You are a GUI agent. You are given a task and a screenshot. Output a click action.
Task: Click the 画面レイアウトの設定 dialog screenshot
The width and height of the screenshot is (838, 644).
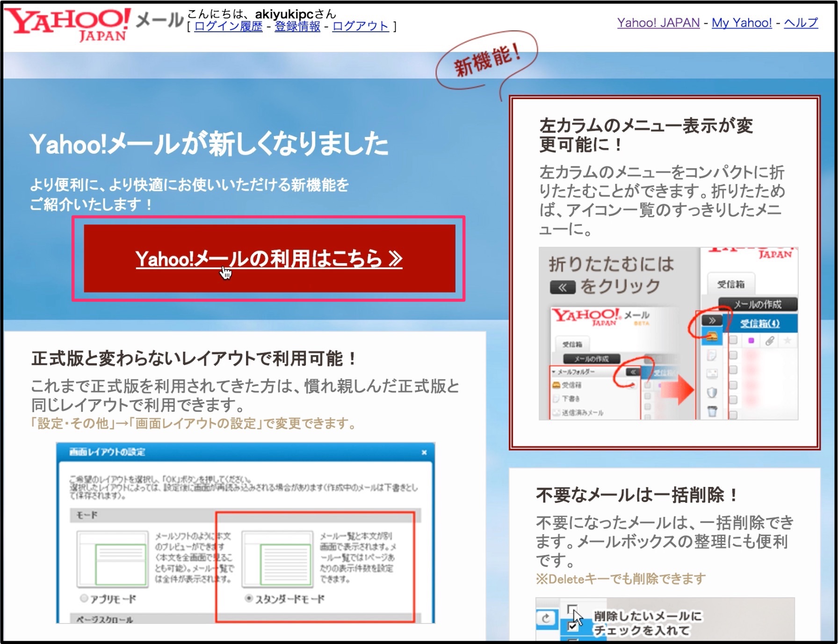click(x=246, y=533)
